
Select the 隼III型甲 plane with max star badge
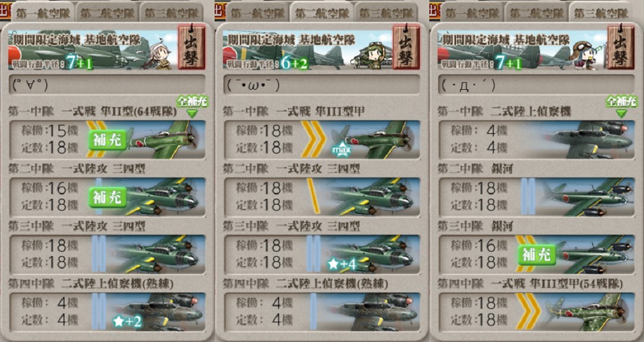[372, 139]
